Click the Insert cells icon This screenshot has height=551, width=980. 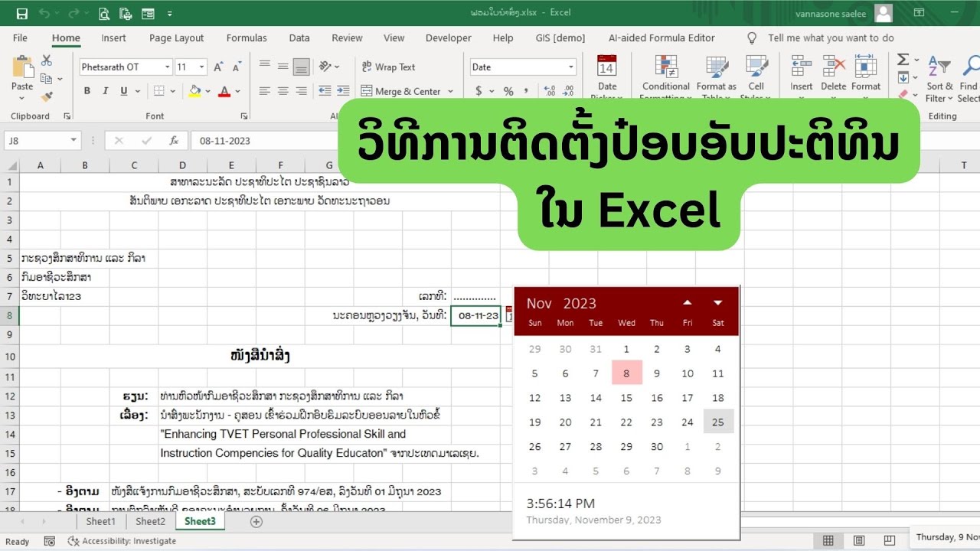click(802, 67)
